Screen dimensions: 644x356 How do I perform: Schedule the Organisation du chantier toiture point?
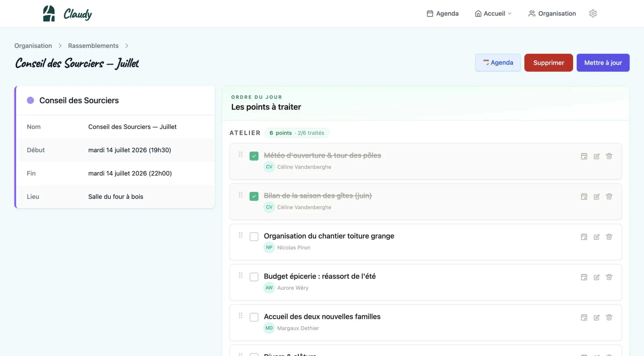coord(584,237)
